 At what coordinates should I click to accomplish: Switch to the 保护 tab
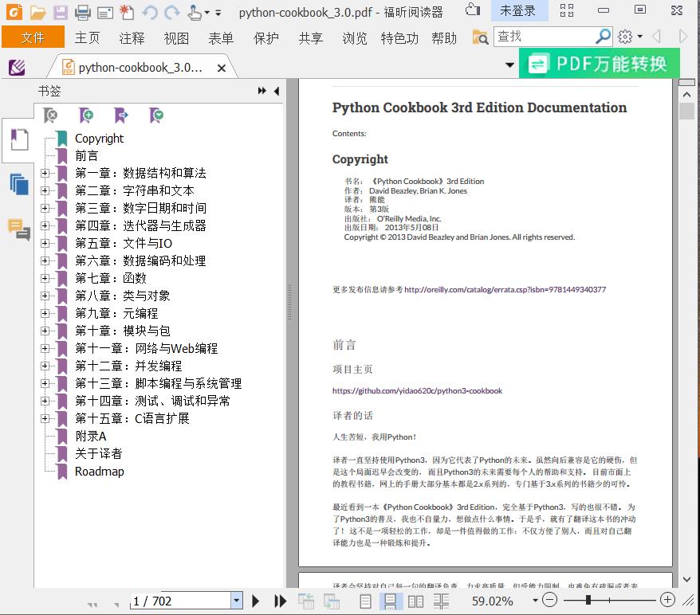266,38
